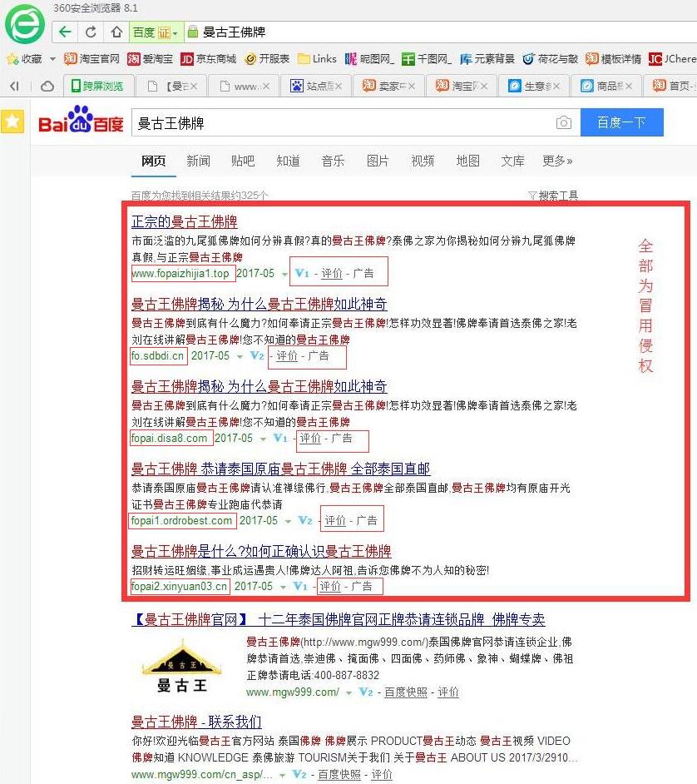Click the browser back arrow button

66,32
